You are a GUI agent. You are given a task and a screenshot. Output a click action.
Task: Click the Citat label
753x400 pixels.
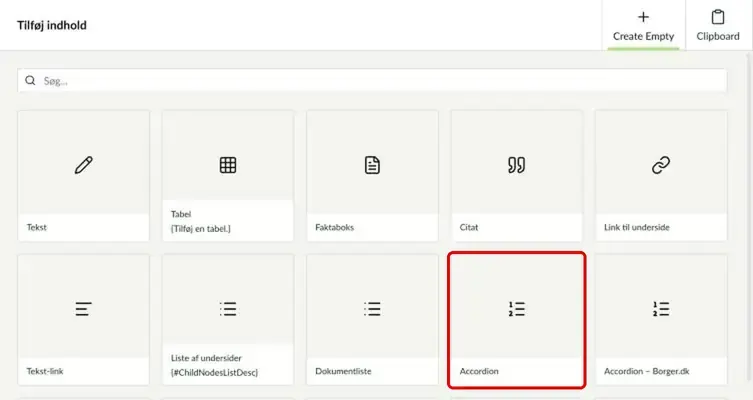pyautogui.click(x=469, y=227)
